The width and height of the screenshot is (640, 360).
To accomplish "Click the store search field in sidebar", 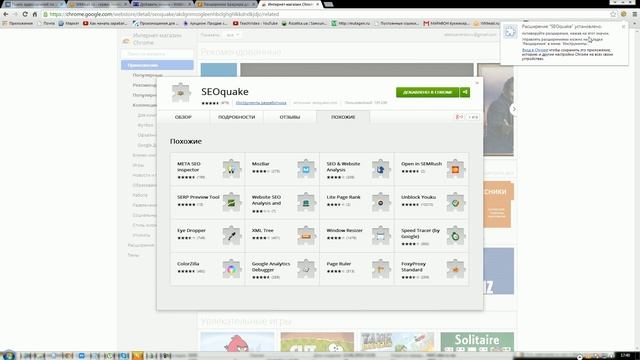I will tap(157, 54).
